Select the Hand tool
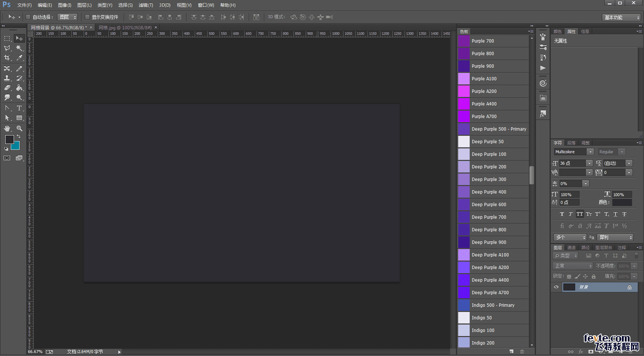644x356 pixels. click(x=7, y=128)
